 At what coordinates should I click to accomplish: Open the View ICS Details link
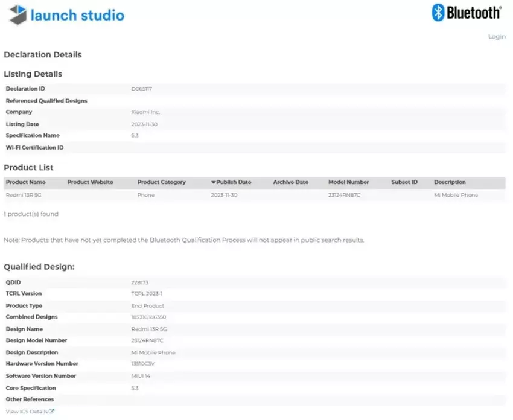coord(27,412)
